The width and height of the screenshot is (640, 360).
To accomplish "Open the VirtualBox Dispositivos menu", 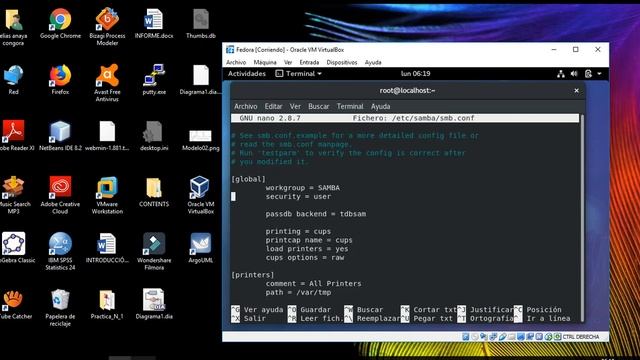I will click(342, 62).
